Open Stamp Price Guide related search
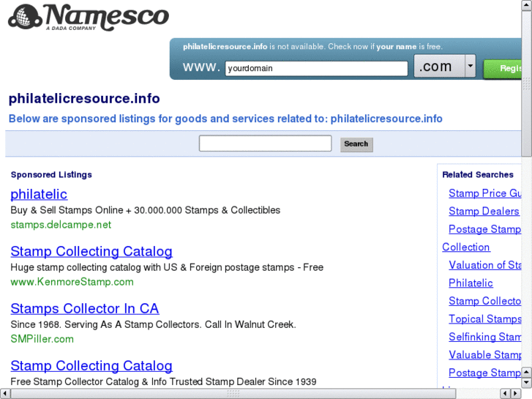 [x=485, y=193]
